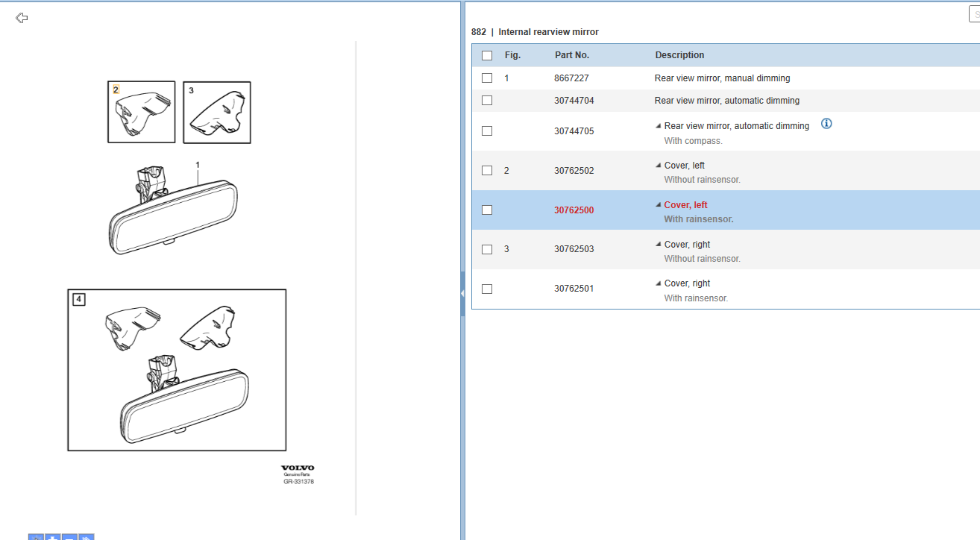
Task: Select callout number 1 above the mirror drawing
Action: 198,164
